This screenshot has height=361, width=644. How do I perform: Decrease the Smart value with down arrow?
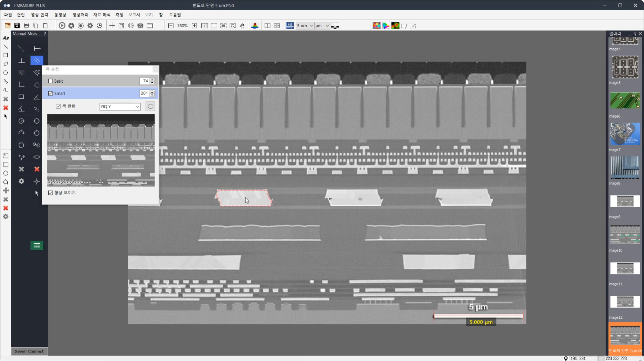point(152,95)
